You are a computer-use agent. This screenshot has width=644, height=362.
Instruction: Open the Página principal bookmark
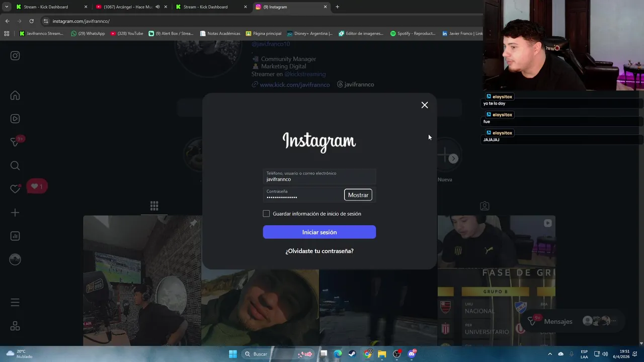(264, 34)
